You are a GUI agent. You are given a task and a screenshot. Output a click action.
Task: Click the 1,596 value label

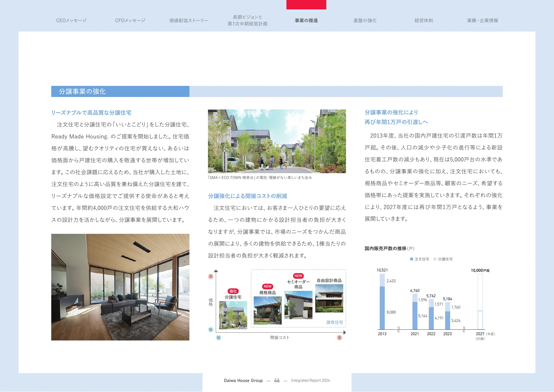pyautogui.click(x=422, y=300)
